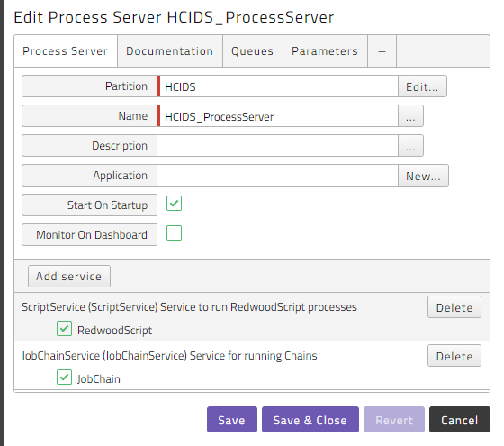Delete the JobChainService service

pos(454,356)
